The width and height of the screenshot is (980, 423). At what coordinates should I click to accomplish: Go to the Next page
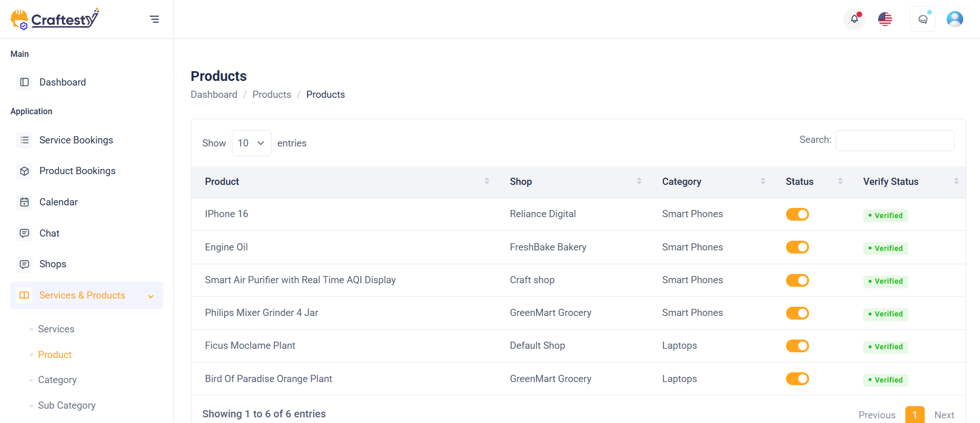[x=944, y=415]
